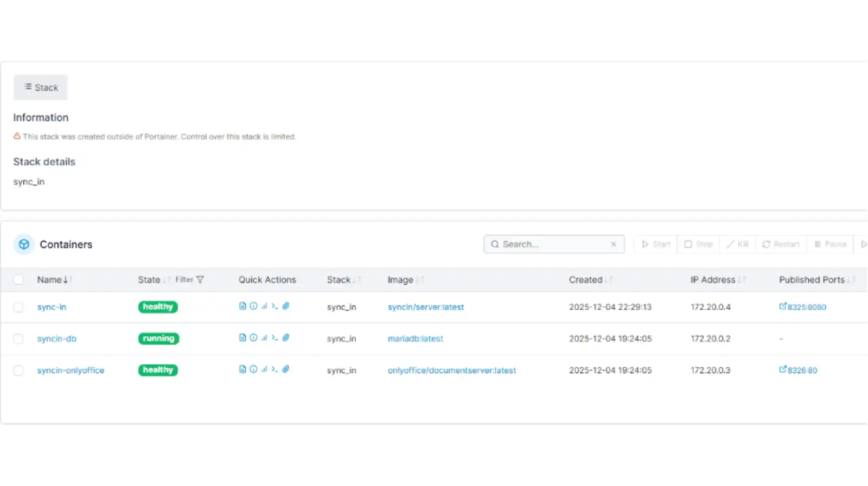The width and height of the screenshot is (868, 486).
Task: Focus the container Search input field
Action: click(551, 245)
